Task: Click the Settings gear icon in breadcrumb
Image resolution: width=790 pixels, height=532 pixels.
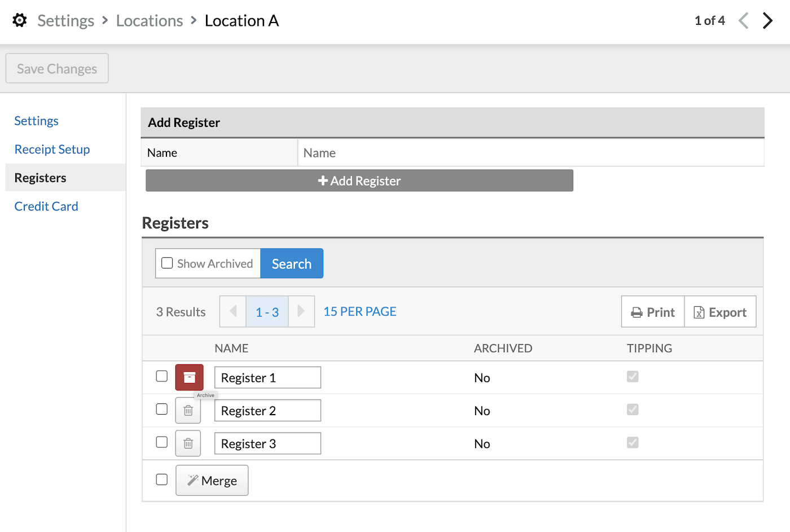Action: pyautogui.click(x=20, y=20)
